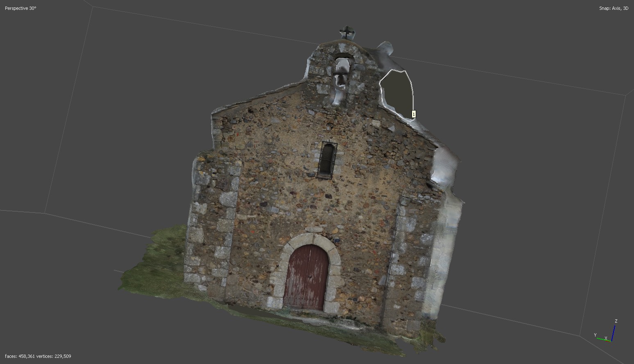Click the left corner of the bounding box
This screenshot has height=364, width=634.
pos(44,213)
